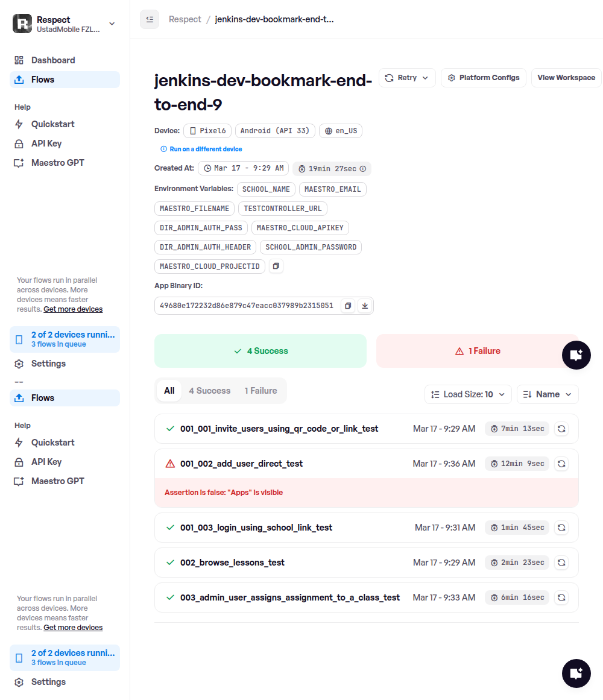Download the app binary
The image size is (603, 700).
tap(364, 306)
